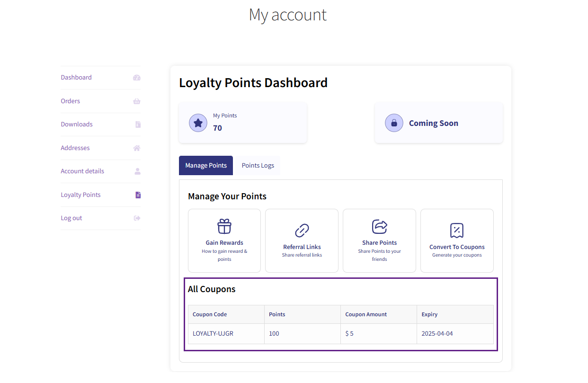Open Account details link
The height and width of the screenshot is (383, 588).
(x=82, y=171)
